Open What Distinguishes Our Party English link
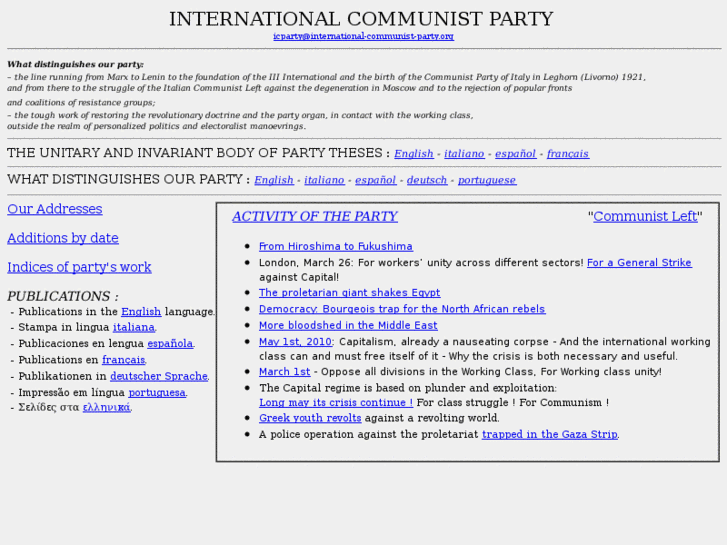Viewport: 727px width, 545px height. coord(274,180)
